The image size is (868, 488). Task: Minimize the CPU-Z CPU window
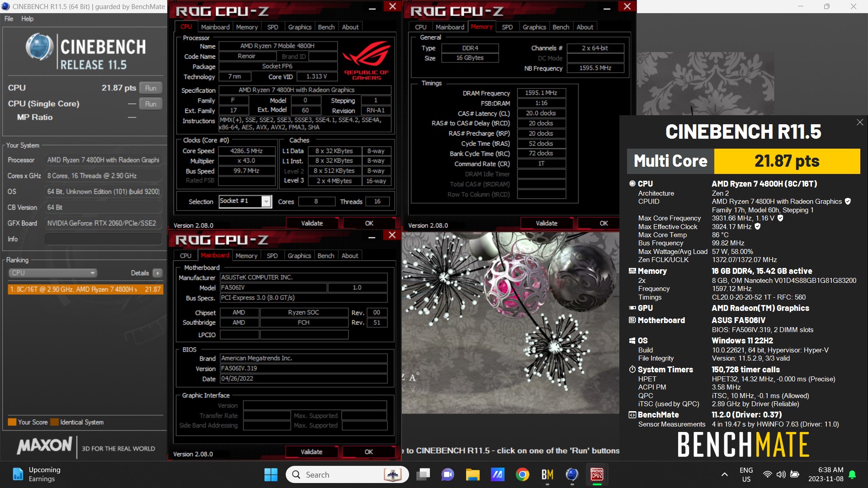click(x=372, y=8)
